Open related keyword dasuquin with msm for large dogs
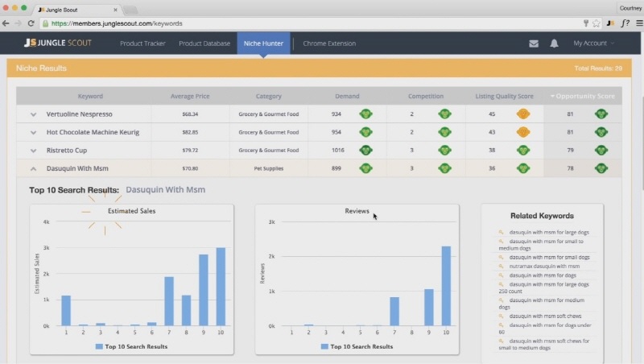The width and height of the screenshot is (644, 364). (549, 232)
